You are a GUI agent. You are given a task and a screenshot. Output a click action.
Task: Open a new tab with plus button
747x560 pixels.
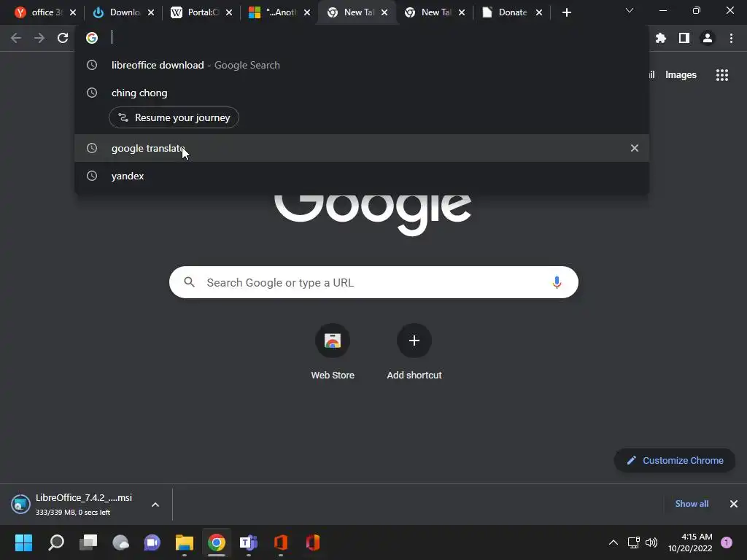click(566, 12)
